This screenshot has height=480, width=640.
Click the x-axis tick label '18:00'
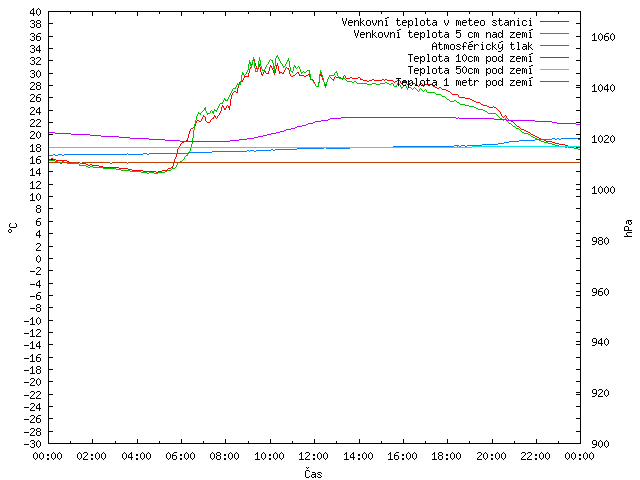447,456
